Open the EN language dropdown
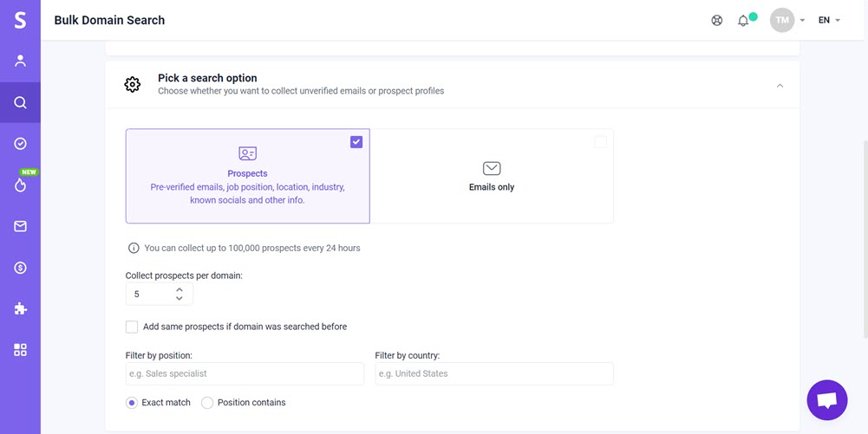This screenshot has height=434, width=868. [x=829, y=21]
